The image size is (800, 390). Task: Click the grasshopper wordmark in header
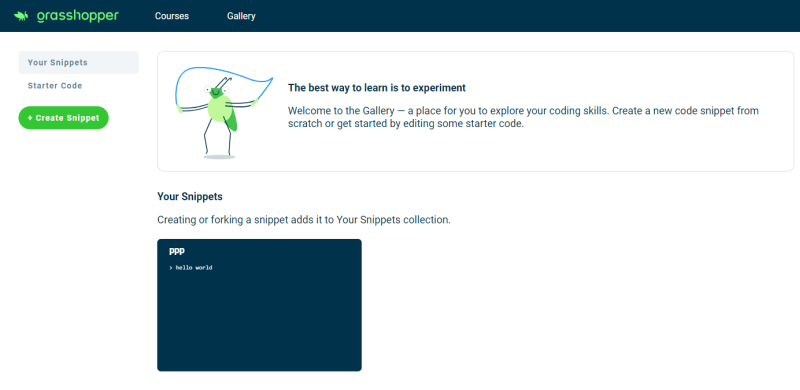coord(78,16)
